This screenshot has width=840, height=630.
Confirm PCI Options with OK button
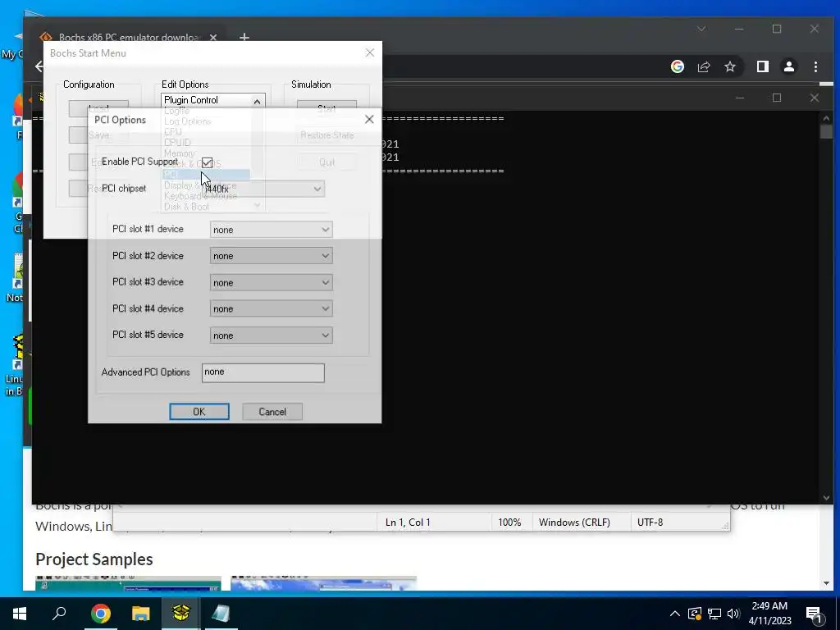[x=199, y=412]
